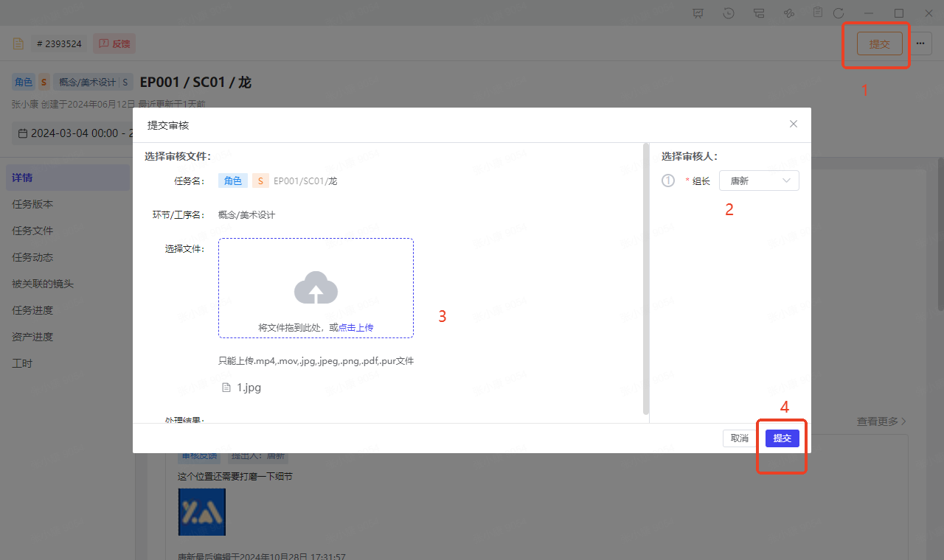Expand 查看更多 section
This screenshot has width=944, height=560.
(x=881, y=421)
